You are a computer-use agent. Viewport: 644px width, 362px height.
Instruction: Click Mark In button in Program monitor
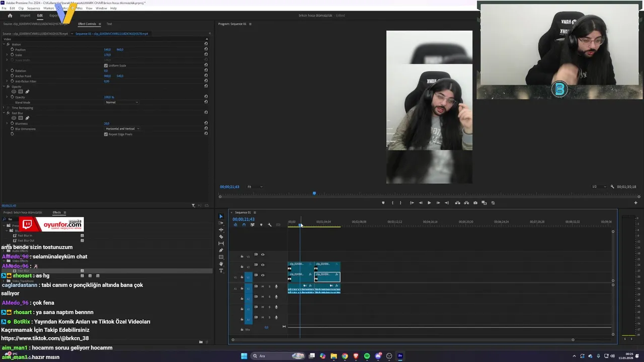[x=392, y=203]
